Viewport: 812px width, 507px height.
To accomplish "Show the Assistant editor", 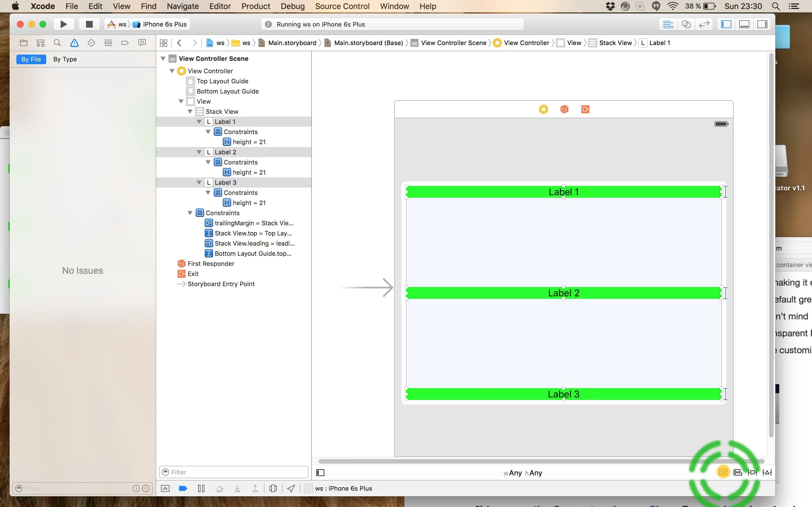I will click(x=686, y=24).
